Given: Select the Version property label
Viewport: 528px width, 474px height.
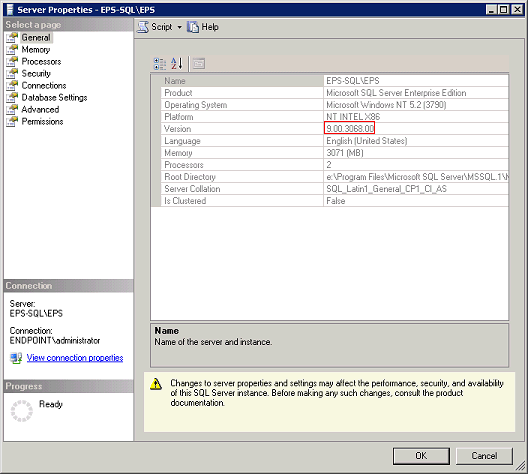Looking at the screenshot, I should click(x=177, y=129).
